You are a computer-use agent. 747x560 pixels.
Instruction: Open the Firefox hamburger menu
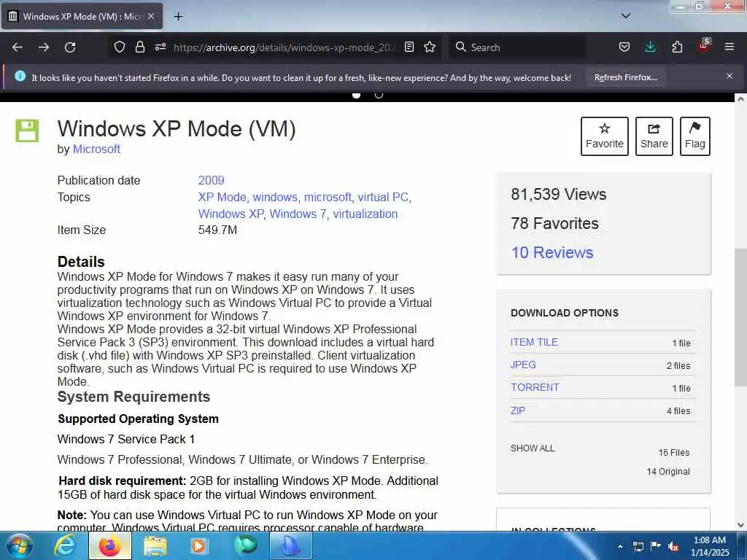(x=729, y=47)
